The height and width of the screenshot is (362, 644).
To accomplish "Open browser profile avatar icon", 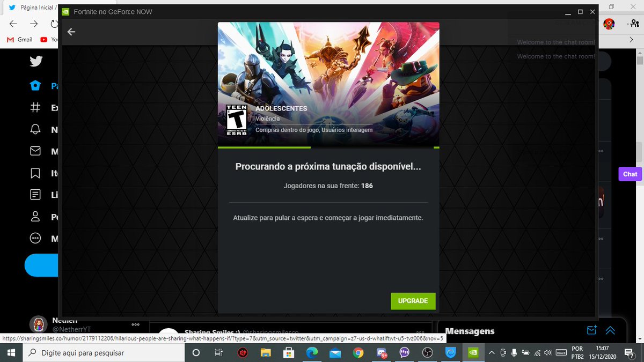I will pos(609,24).
